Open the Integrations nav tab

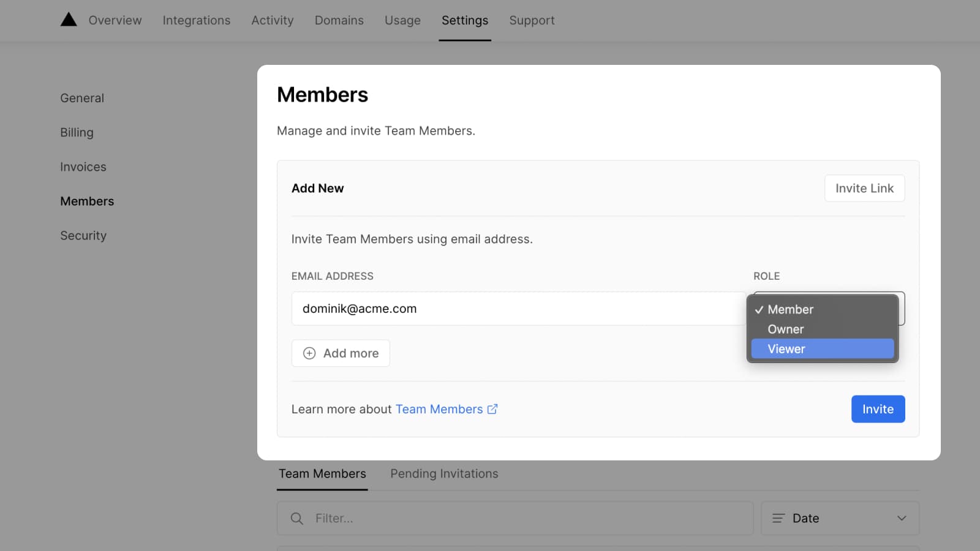[197, 20]
